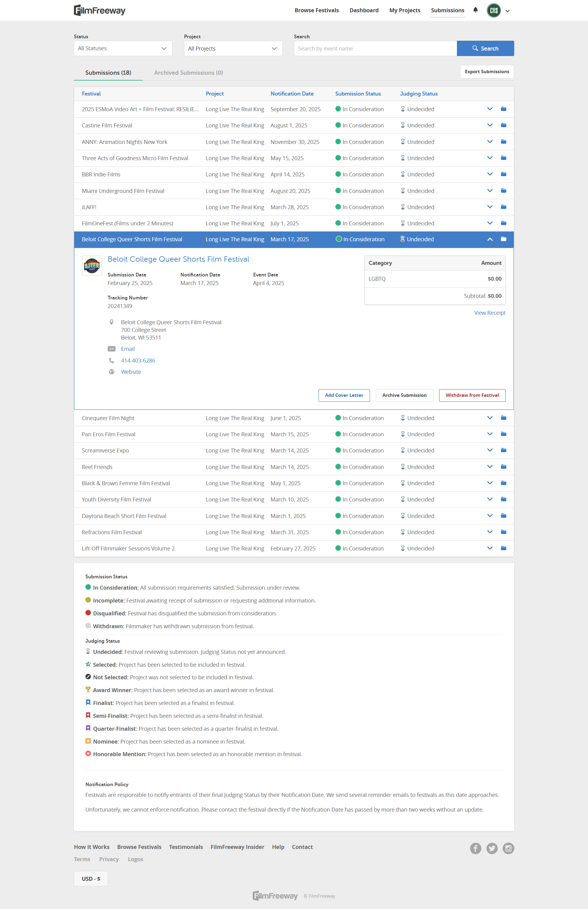Expand the BBR Indie Films row
Screen dimensions: 588x909
(x=490, y=174)
